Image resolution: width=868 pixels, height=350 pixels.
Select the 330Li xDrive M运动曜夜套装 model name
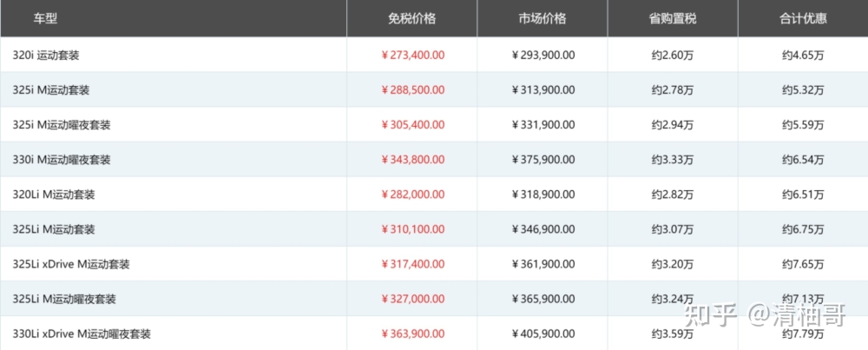coord(82,334)
